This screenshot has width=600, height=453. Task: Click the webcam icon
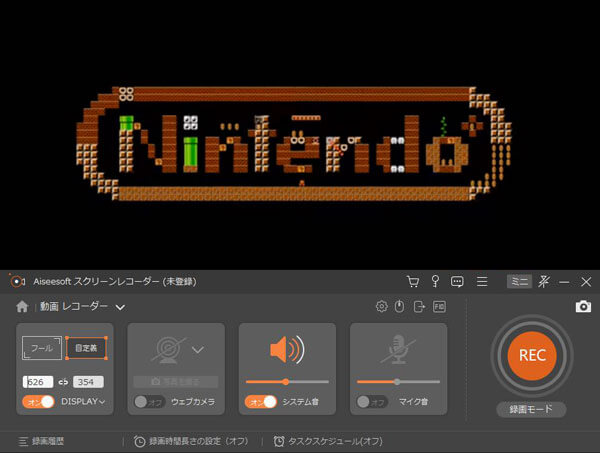pos(168,350)
